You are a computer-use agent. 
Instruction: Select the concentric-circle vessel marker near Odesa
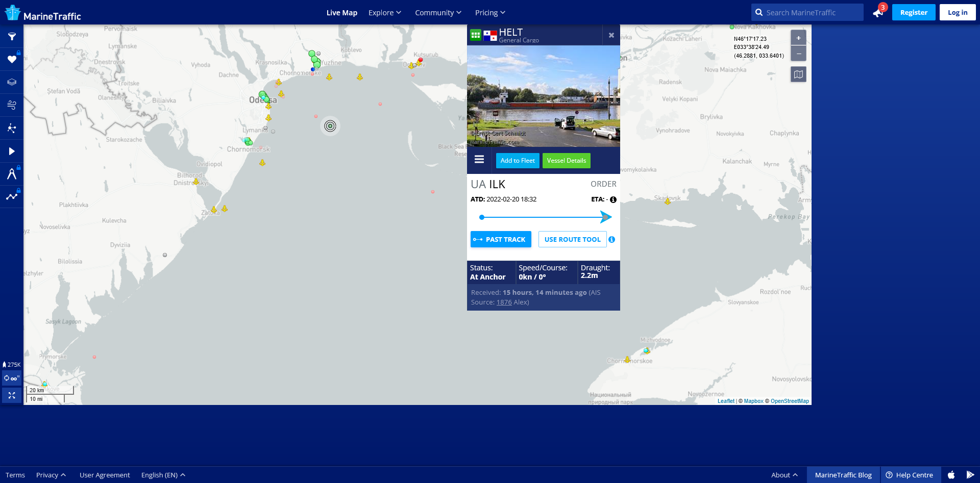click(330, 126)
